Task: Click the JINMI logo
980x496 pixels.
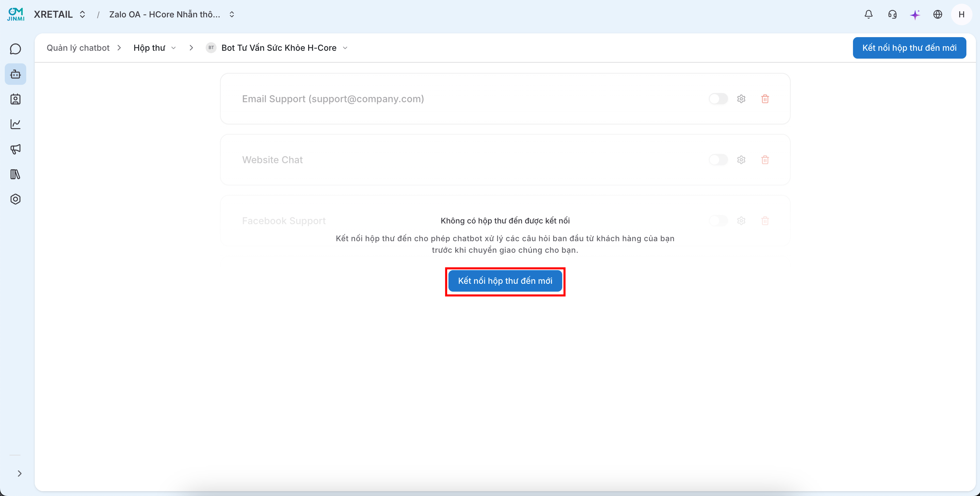Action: click(x=16, y=14)
